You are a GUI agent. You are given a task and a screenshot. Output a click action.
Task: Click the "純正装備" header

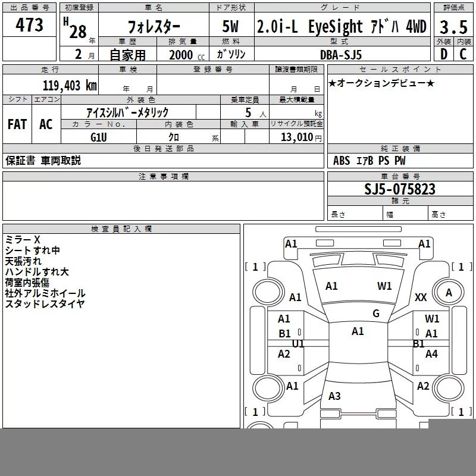[x=400, y=148]
